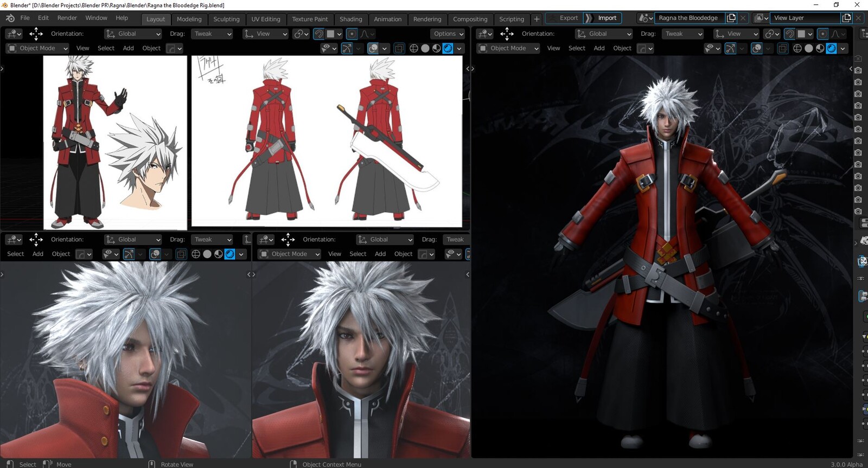868x468 pixels.
Task: Open Drag Tweak dropdown in reference sheet viewport
Action: pyautogui.click(x=212, y=34)
